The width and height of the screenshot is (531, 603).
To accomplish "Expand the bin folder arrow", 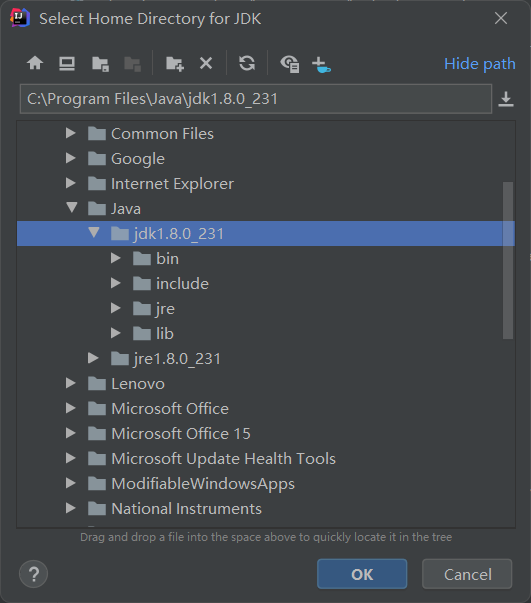I will click(x=116, y=258).
